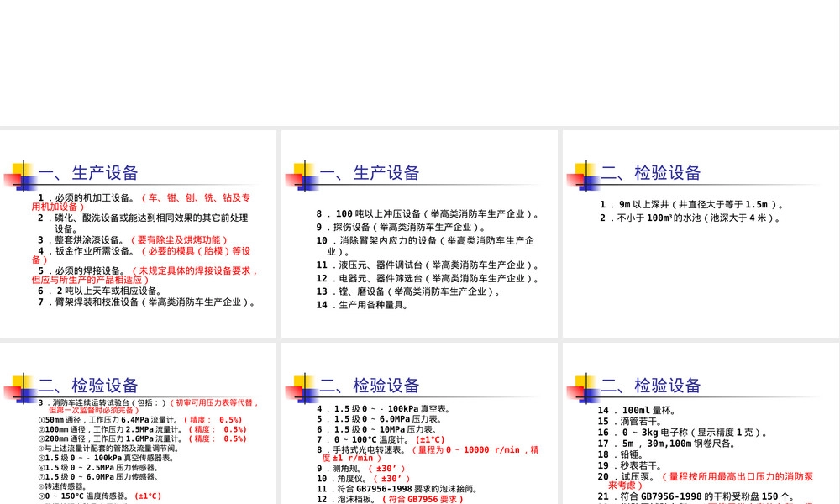Click red note 但应与所生产的产品相适应
This screenshot has height=504, width=840.
90,280
